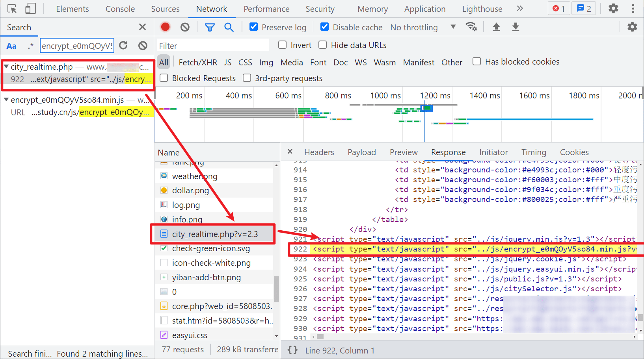The image size is (644, 359).
Task: Toggle the network filter funnel icon
Action: tap(210, 27)
